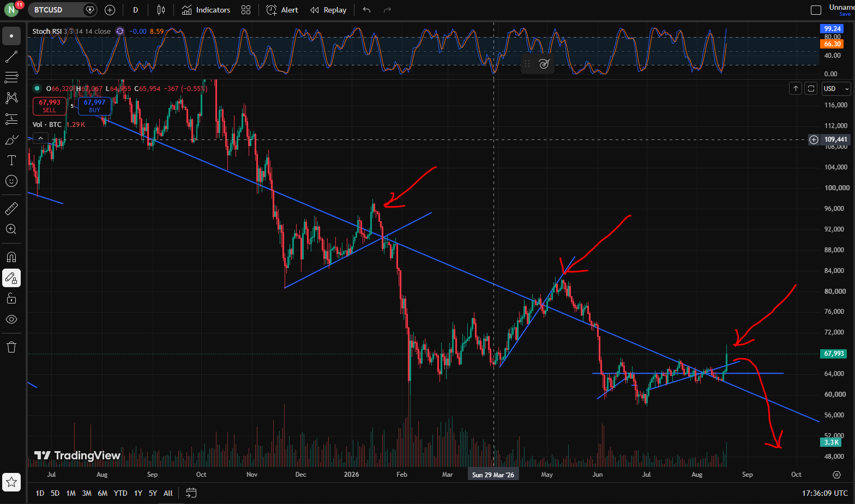Select the 1Y date range
855x504 pixels.
138,493
